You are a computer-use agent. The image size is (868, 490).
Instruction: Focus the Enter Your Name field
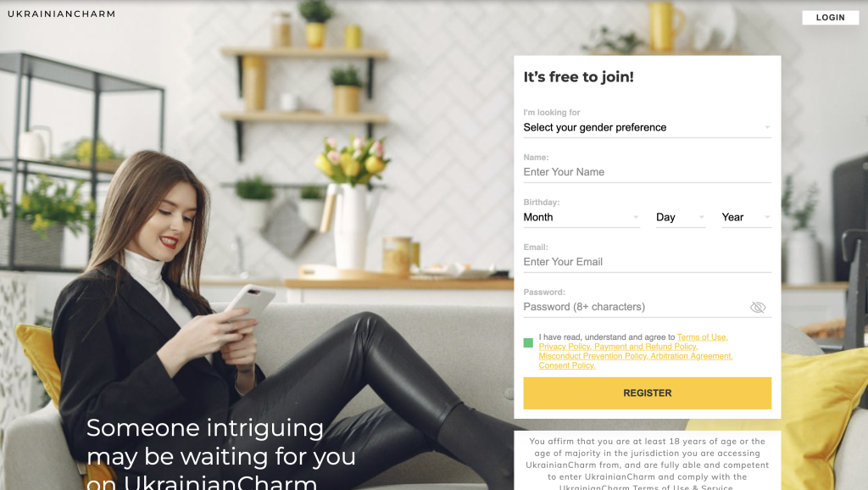coord(647,172)
